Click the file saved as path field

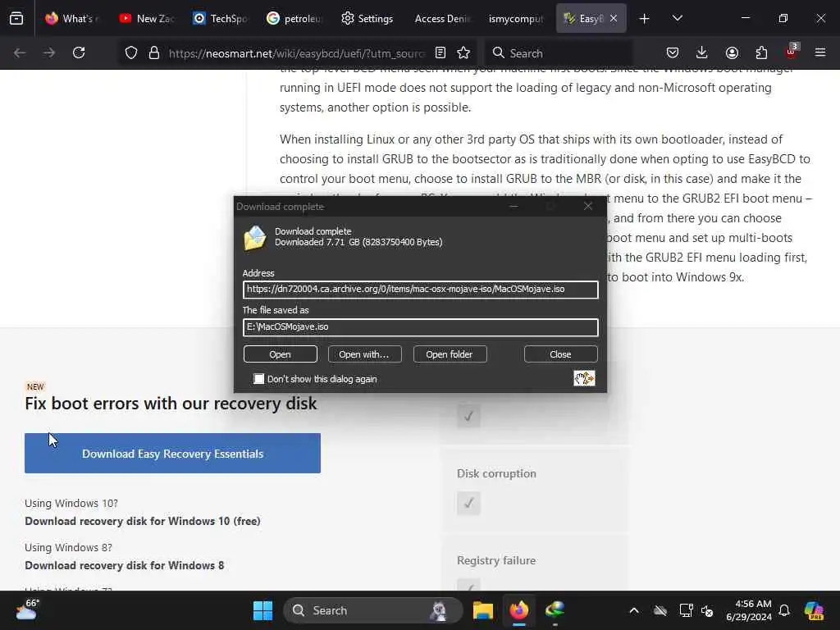(x=421, y=327)
